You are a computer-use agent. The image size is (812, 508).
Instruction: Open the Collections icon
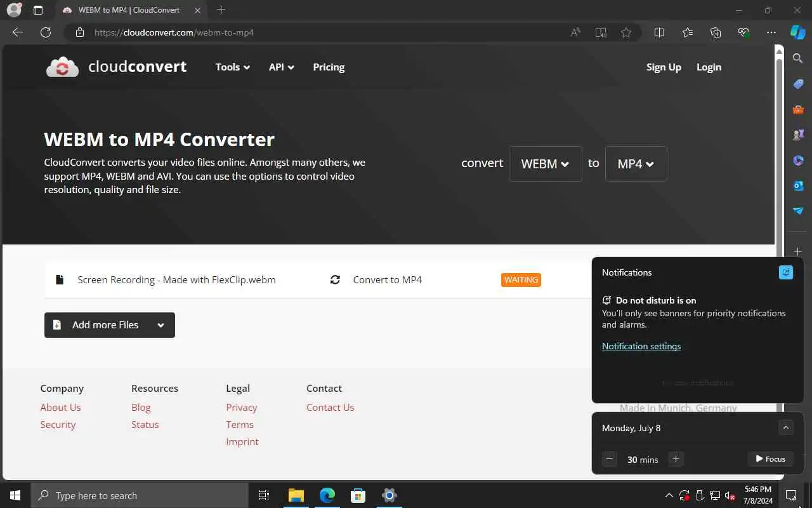tap(716, 32)
